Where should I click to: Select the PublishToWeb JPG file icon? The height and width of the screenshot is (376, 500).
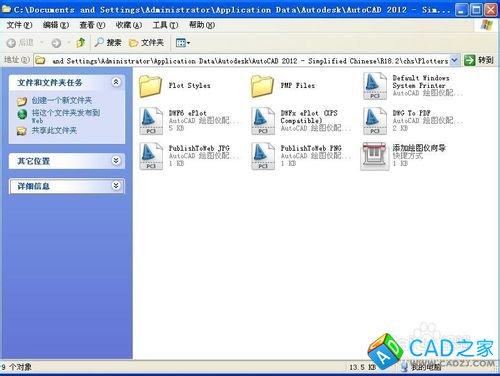(x=151, y=156)
